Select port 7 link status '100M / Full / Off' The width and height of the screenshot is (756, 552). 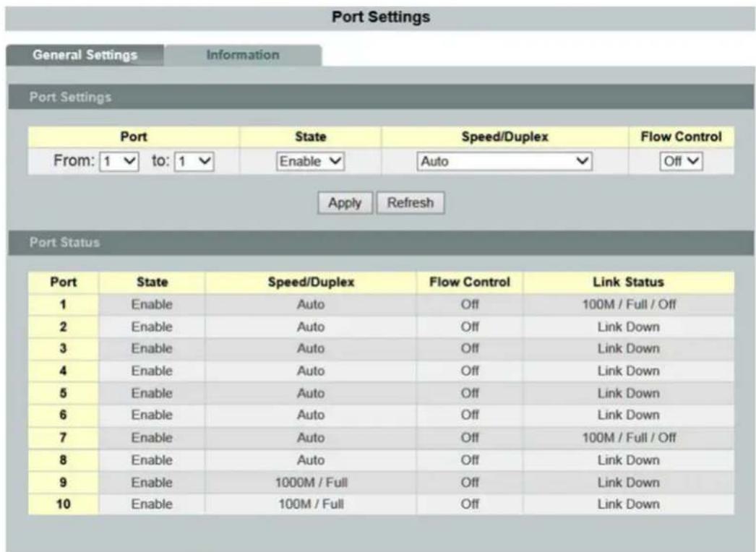coord(629,438)
